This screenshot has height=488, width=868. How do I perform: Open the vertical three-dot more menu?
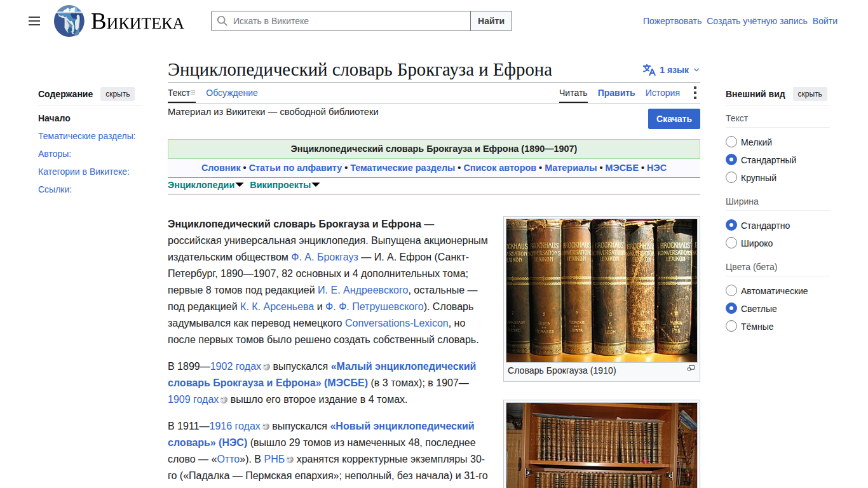pyautogui.click(x=695, y=93)
